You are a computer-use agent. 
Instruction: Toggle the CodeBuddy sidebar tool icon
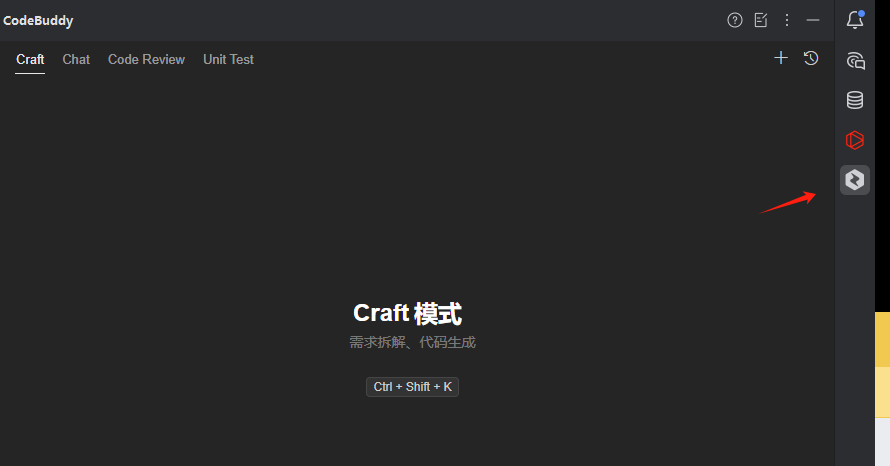coord(855,180)
